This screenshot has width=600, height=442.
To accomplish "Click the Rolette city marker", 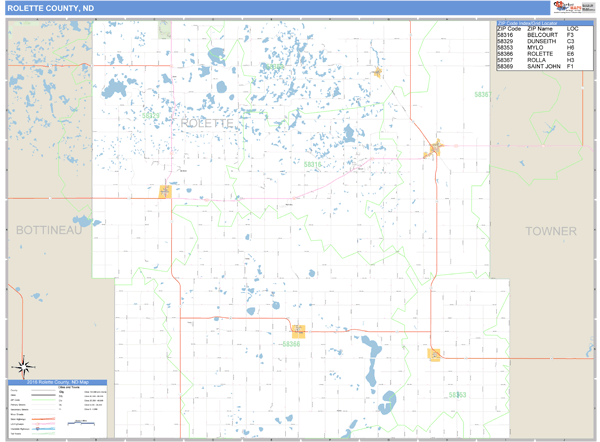I will [297, 330].
